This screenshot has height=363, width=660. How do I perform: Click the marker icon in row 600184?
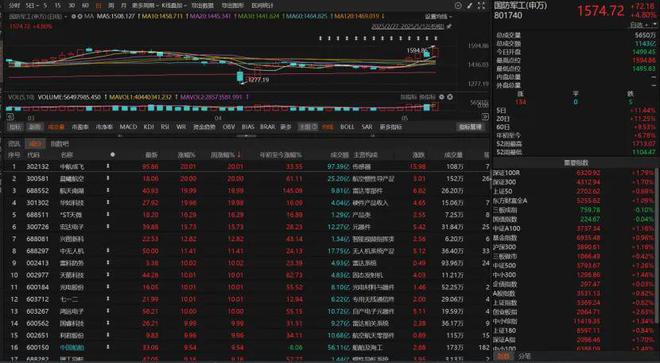[108, 287]
